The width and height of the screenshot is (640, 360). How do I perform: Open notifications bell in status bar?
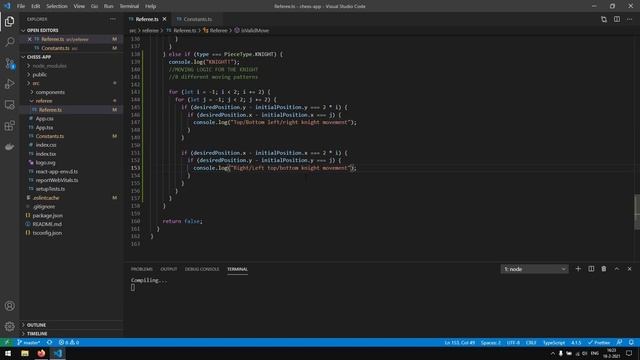click(631, 342)
